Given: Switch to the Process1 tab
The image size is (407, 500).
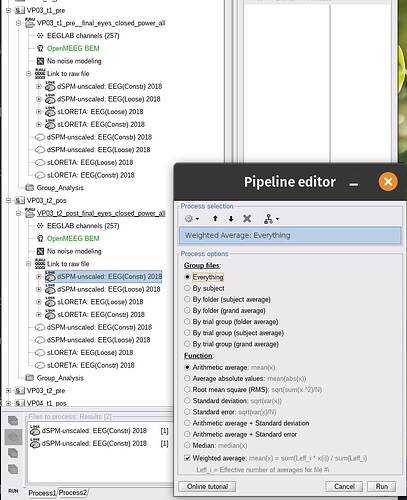Looking at the screenshot, I should click(x=42, y=493).
